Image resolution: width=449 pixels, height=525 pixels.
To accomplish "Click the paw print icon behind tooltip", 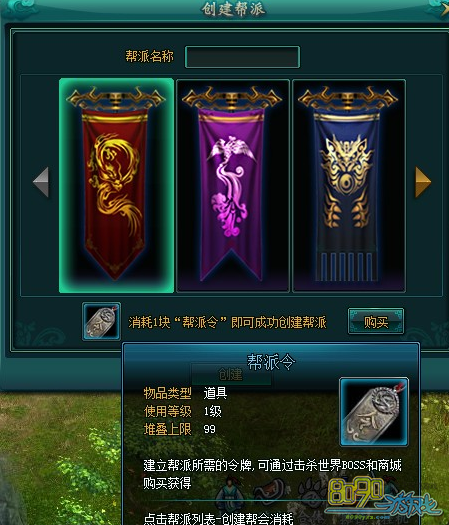I will click(x=311, y=491).
